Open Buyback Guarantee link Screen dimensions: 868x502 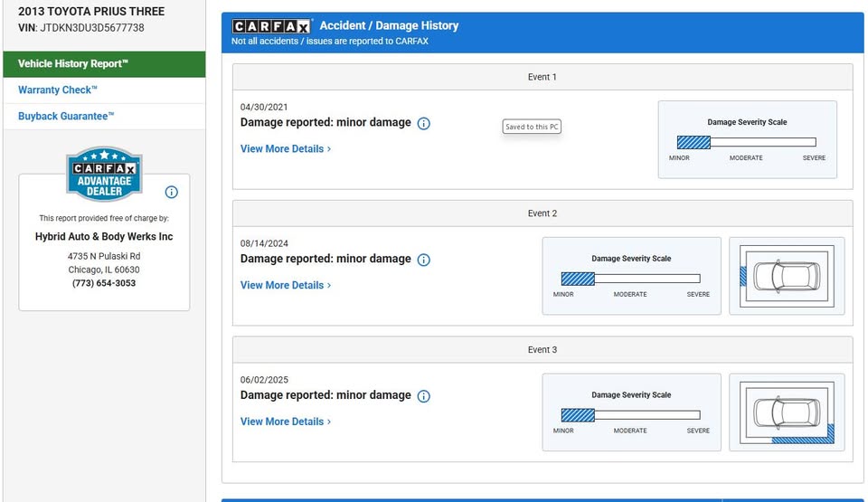[x=66, y=116]
